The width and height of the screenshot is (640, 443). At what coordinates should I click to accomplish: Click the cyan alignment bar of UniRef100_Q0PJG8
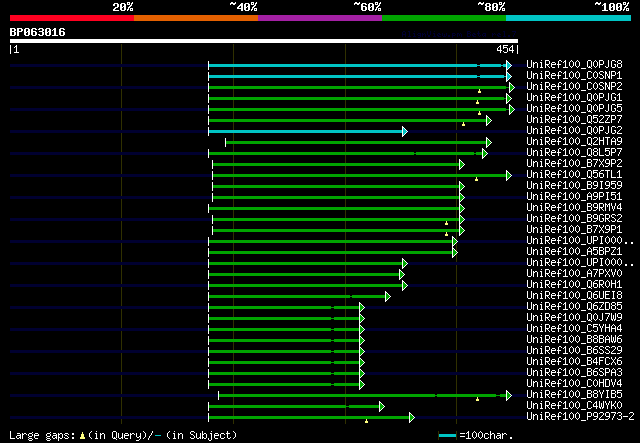[x=357, y=65]
